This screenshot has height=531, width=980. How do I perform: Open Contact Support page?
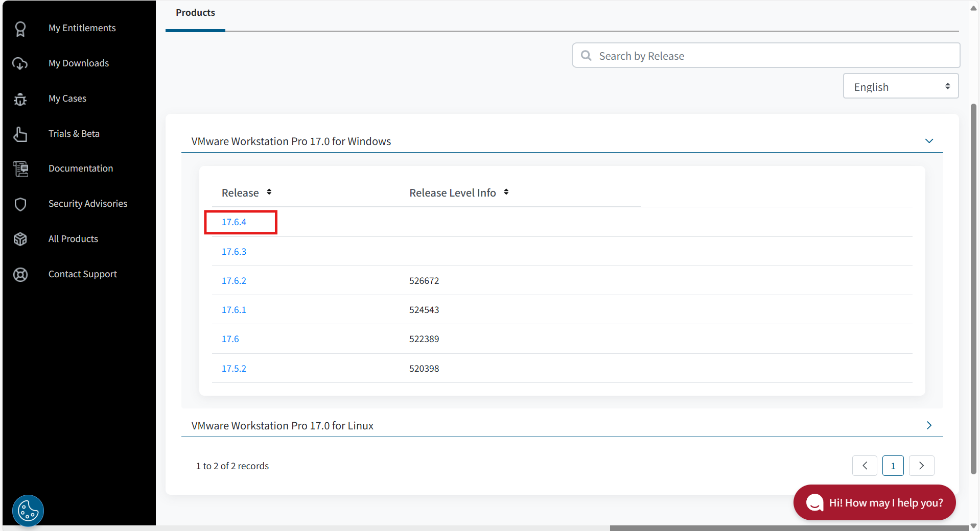pos(83,274)
